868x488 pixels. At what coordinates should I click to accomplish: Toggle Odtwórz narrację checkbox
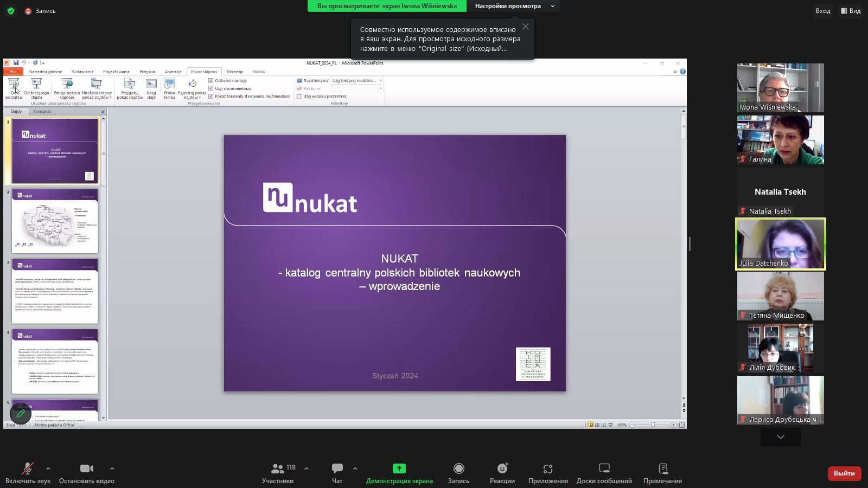coord(211,80)
